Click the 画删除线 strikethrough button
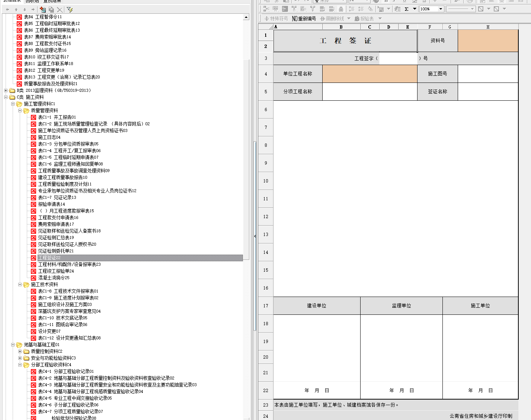This screenshot has height=420, width=531. [332, 19]
